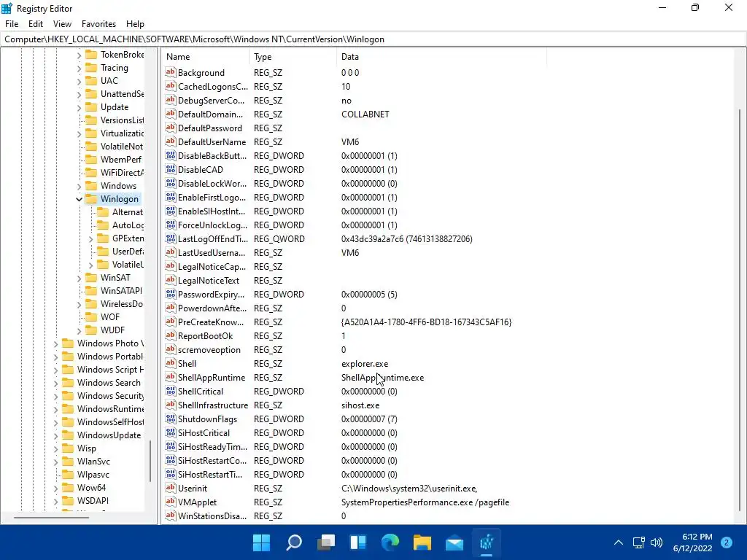Expand the GPExtensions subkey node
Image resolution: width=747 pixels, height=560 pixels.
click(90, 238)
